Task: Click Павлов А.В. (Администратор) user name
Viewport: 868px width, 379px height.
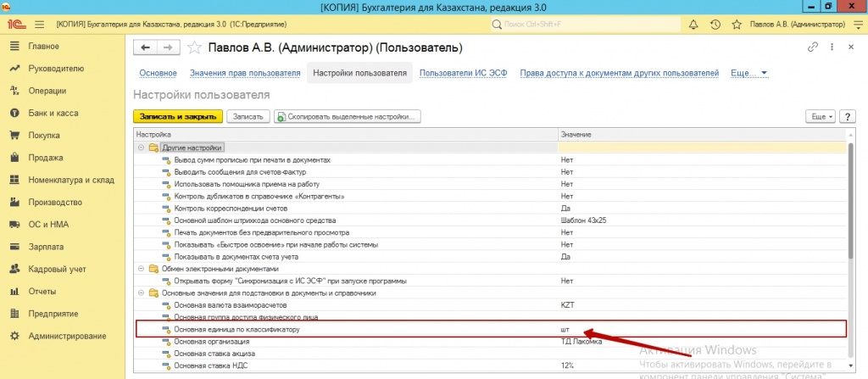Action: [x=797, y=25]
